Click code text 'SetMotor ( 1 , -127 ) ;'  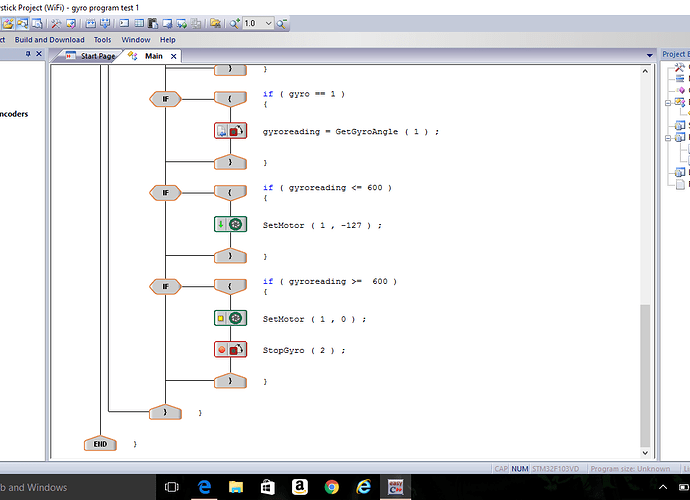322,225
